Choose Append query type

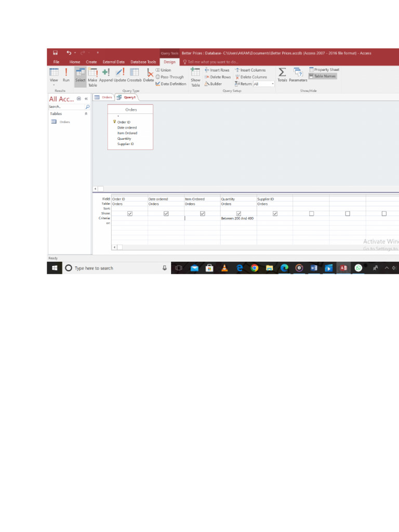point(106,75)
